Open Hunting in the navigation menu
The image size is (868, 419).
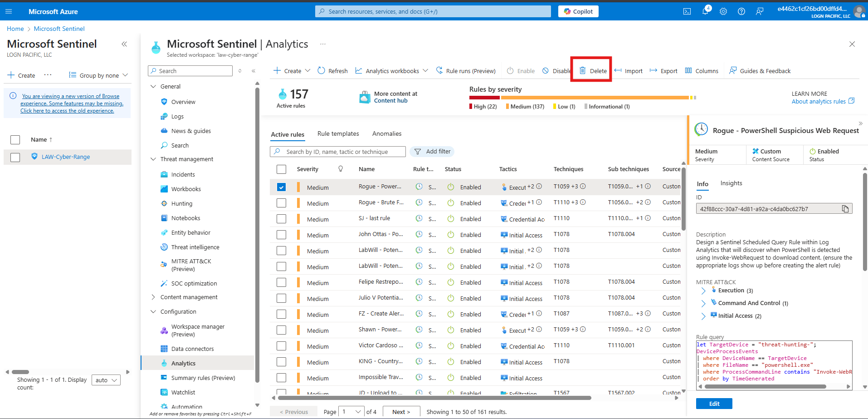click(182, 203)
